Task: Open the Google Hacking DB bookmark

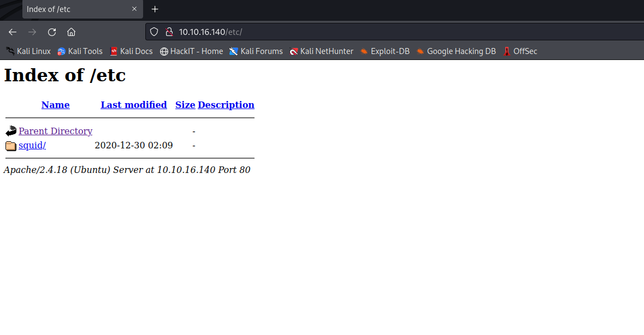Action: pos(456,51)
